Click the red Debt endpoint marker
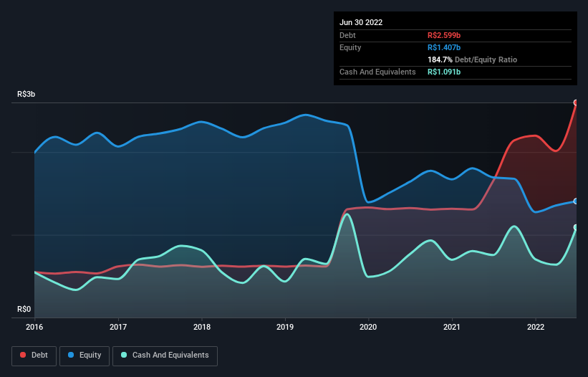This screenshot has width=588, height=377. (x=576, y=102)
